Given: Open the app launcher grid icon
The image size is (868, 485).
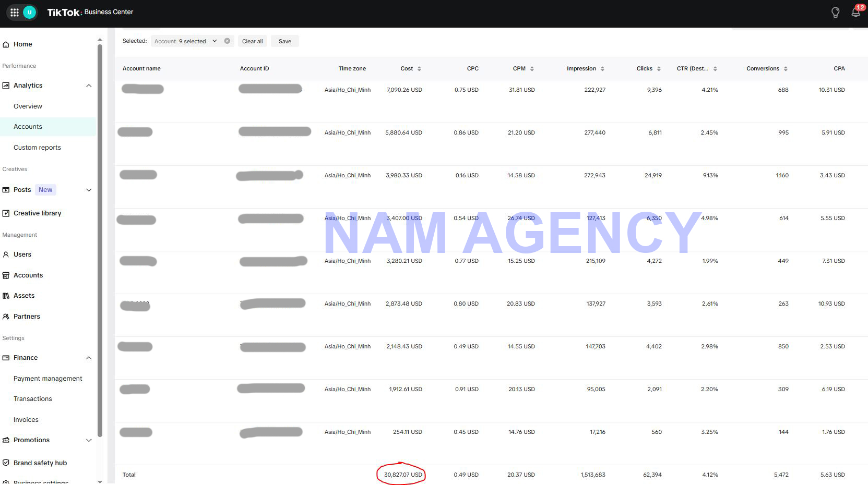Looking at the screenshot, I should tap(15, 12).
